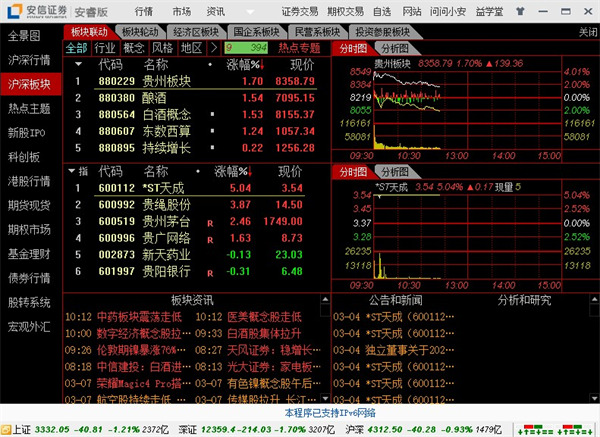The height and width of the screenshot is (437, 600).
Task: Open the 分析和研究 panel heading
Action: click(524, 300)
